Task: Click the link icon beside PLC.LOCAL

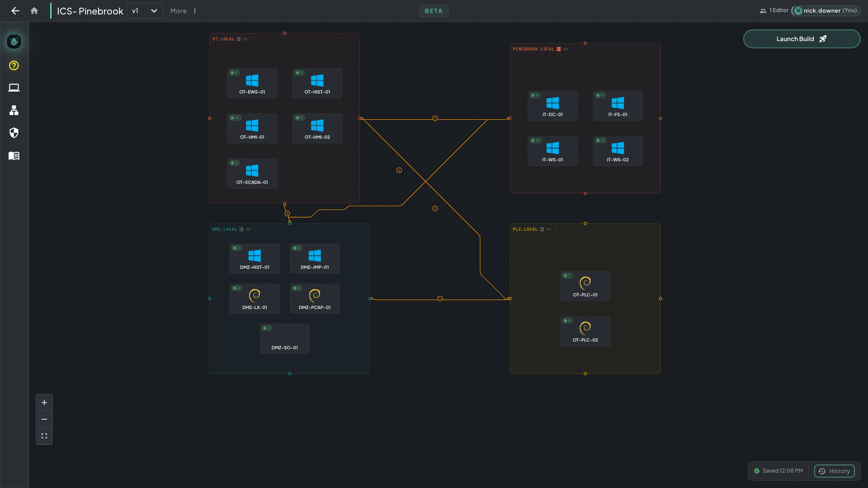Action: 549,230
